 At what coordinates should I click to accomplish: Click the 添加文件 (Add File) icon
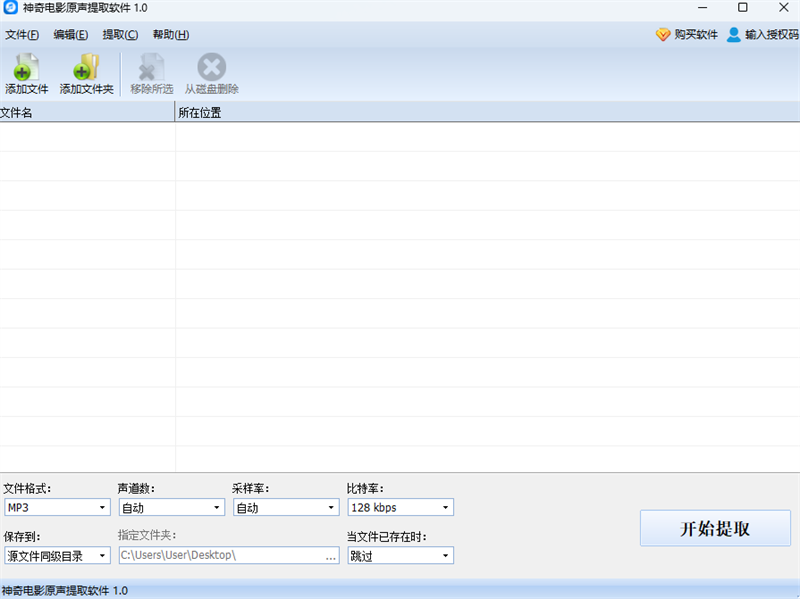tap(24, 72)
